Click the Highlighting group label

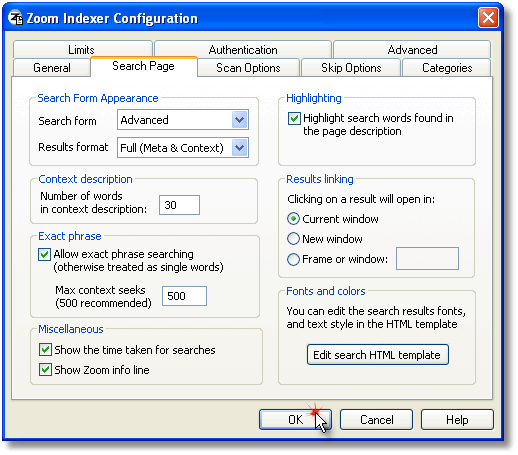click(x=314, y=98)
